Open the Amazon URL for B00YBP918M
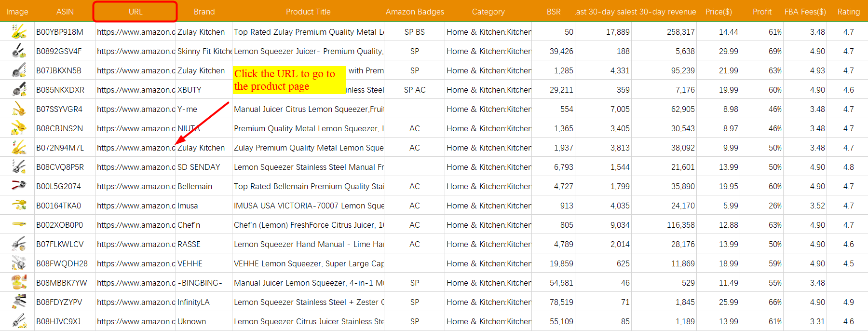The height and width of the screenshot is (331, 868). coord(136,32)
